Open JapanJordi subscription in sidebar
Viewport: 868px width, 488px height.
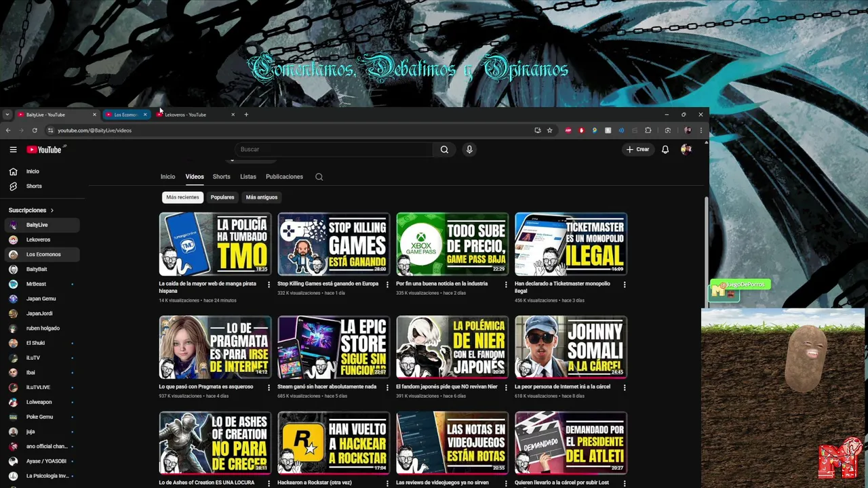click(43, 314)
